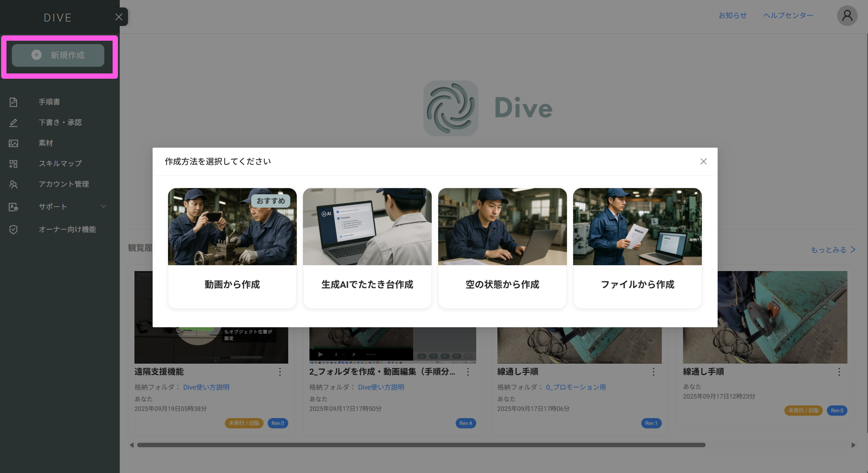Open 素材 image icon in sidebar
The width and height of the screenshot is (868, 473).
[13, 143]
